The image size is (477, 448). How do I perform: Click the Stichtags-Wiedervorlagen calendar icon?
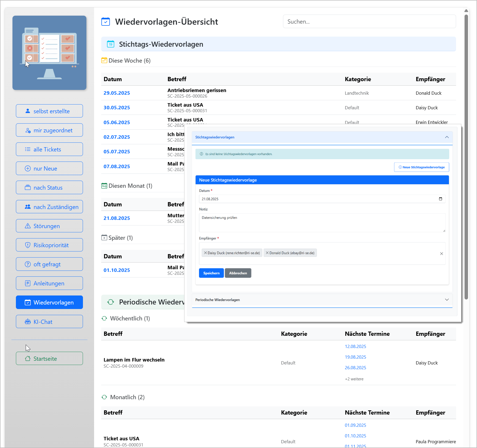(111, 44)
